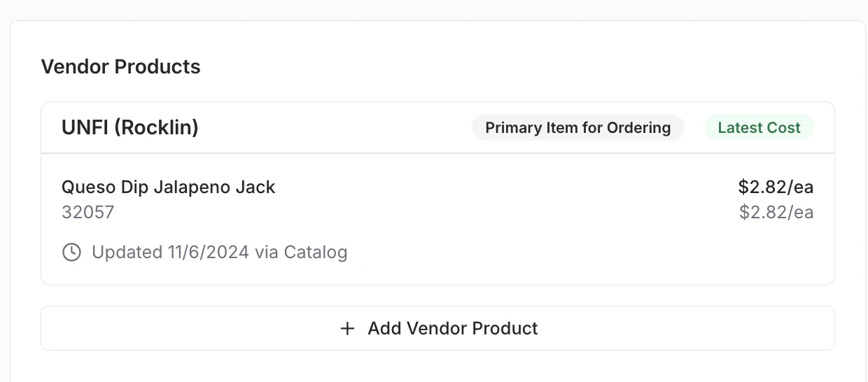Open the UNFI (Rocklin) vendor name

(x=130, y=128)
